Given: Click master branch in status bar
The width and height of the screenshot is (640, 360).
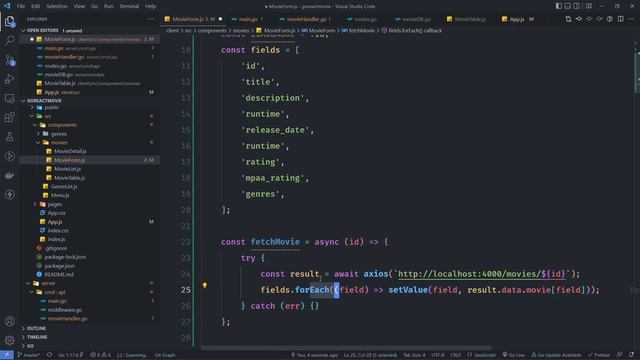Looking at the screenshot, I should tap(29, 355).
